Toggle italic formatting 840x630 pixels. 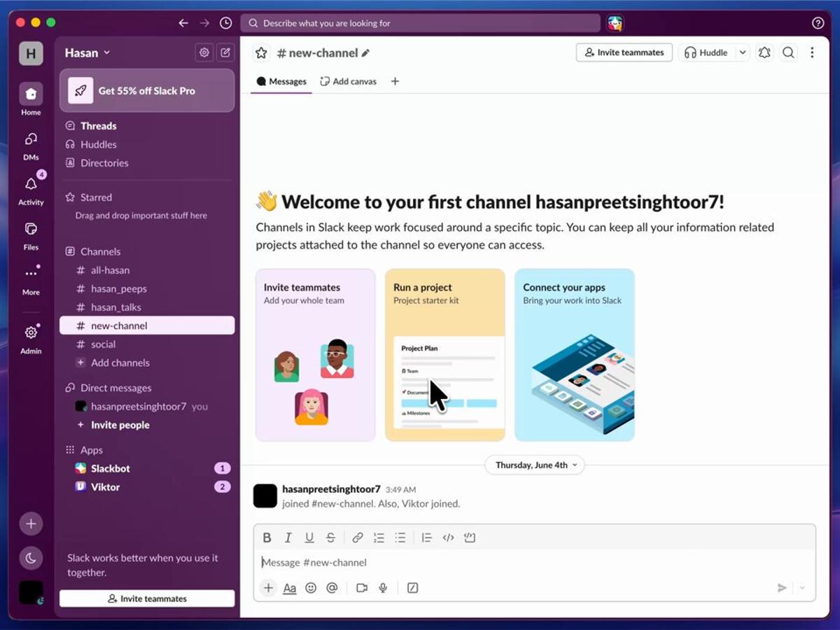coord(288,538)
